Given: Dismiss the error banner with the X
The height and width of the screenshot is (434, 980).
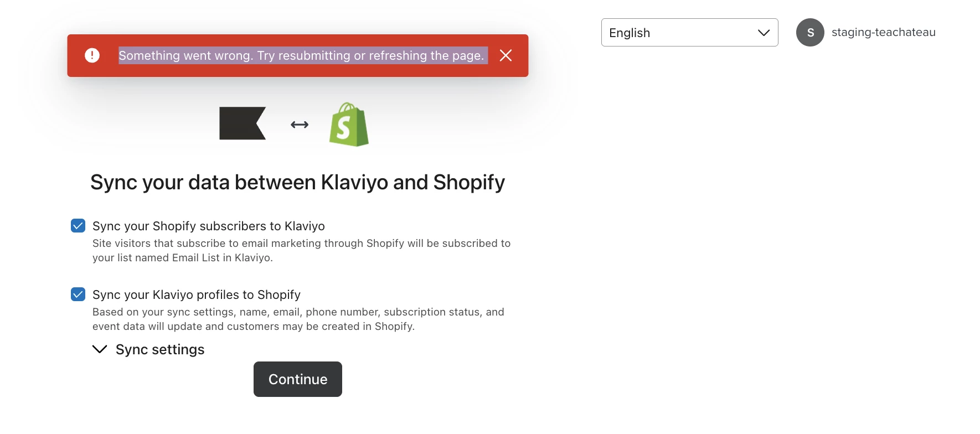Looking at the screenshot, I should tap(506, 55).
